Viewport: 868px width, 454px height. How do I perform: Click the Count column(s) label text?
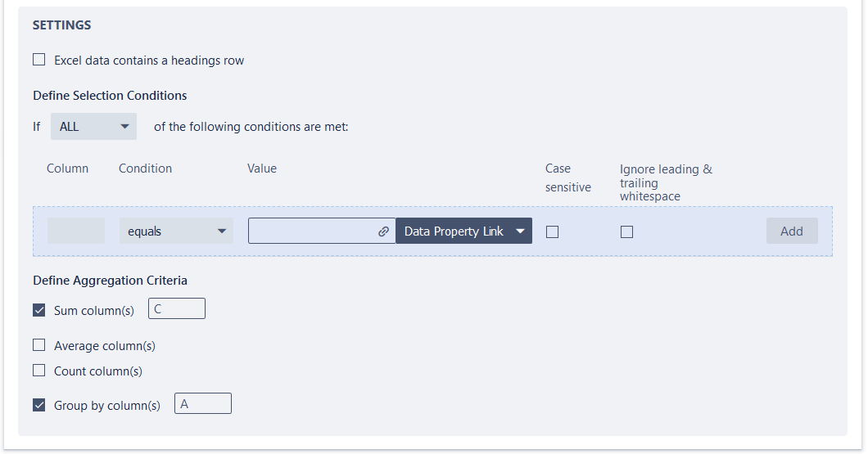(x=98, y=371)
